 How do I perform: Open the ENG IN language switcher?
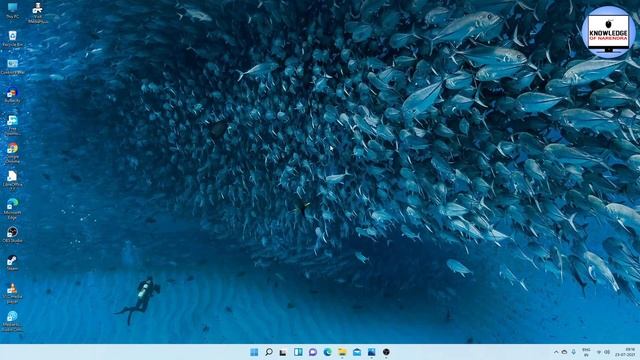point(586,352)
